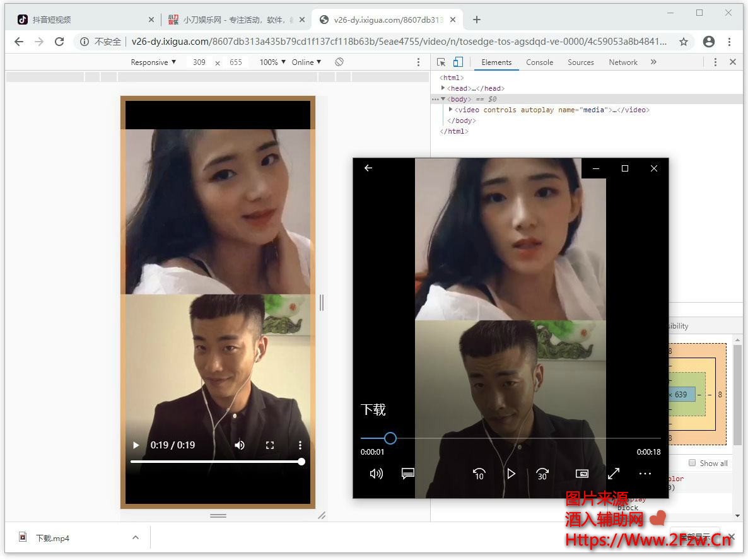Open device toolbar more options menu
The image size is (748, 560).
pyautogui.click(x=418, y=62)
